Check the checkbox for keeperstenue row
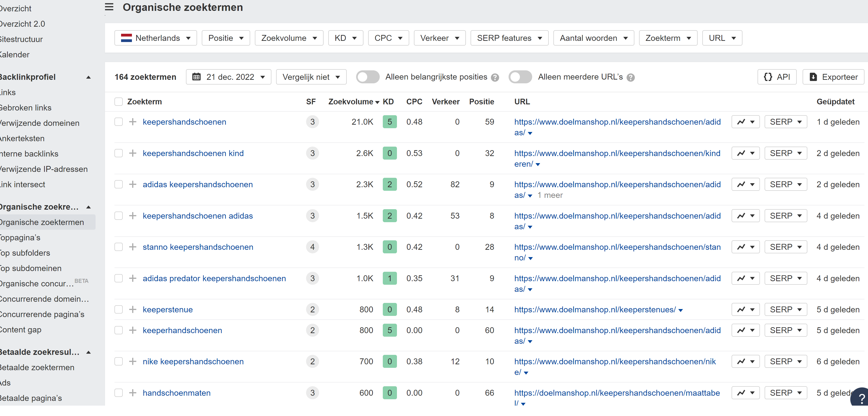This screenshot has width=868, height=416. [119, 310]
